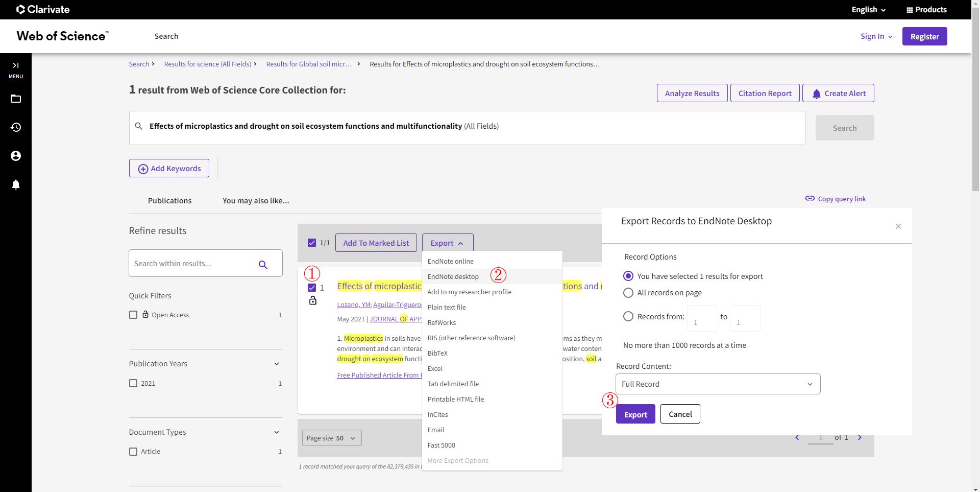Open the Full Record content dropdown
This screenshot has width=980, height=492.
(x=718, y=384)
